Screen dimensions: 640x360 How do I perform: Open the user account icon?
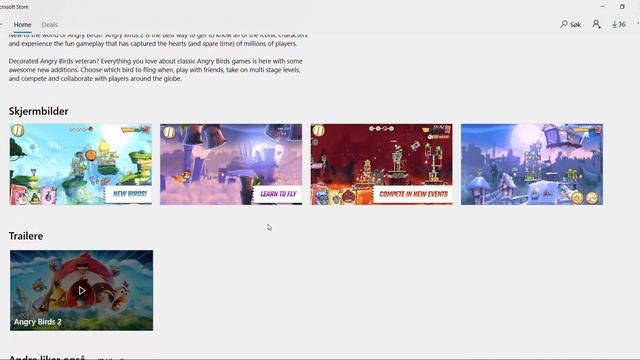(x=596, y=24)
